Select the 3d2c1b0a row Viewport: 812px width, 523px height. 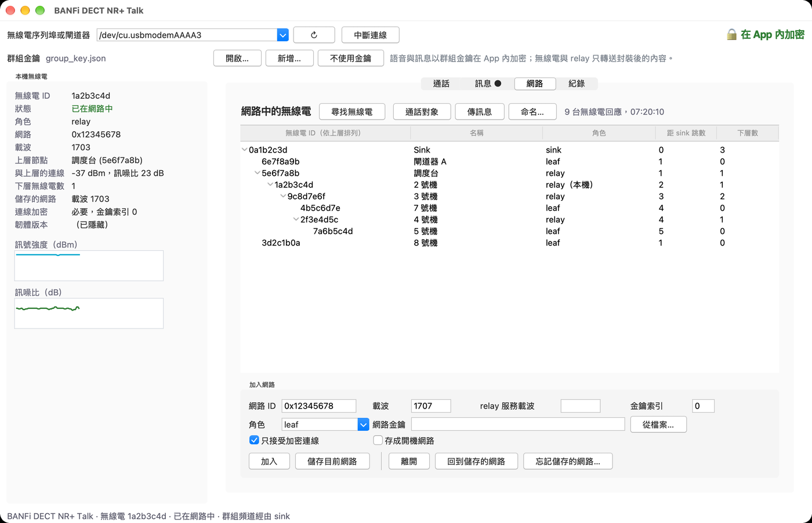click(x=509, y=243)
